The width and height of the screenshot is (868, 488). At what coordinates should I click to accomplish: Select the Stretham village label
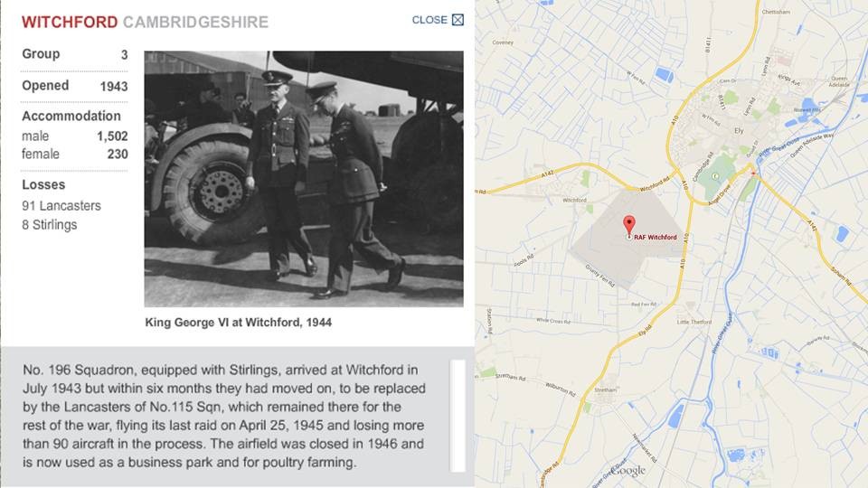coord(605,389)
